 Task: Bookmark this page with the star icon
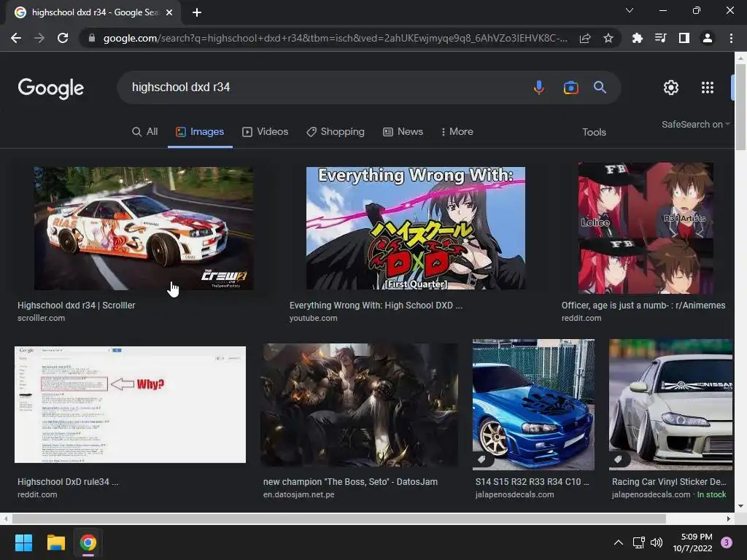coord(608,38)
